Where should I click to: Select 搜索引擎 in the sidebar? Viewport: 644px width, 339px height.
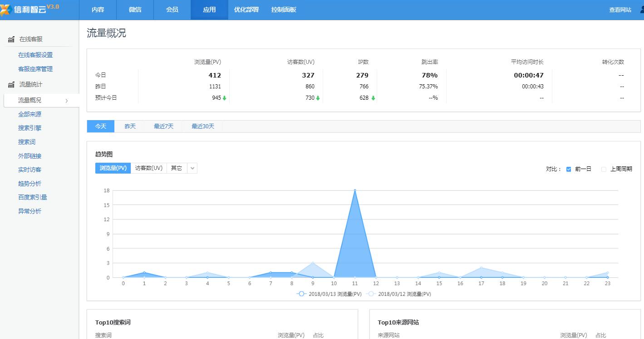29,128
